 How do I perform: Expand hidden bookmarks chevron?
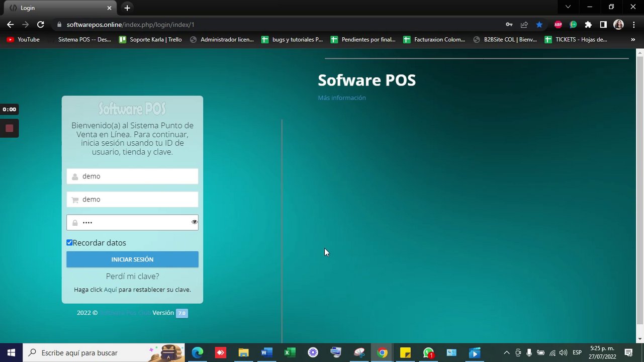click(x=633, y=39)
